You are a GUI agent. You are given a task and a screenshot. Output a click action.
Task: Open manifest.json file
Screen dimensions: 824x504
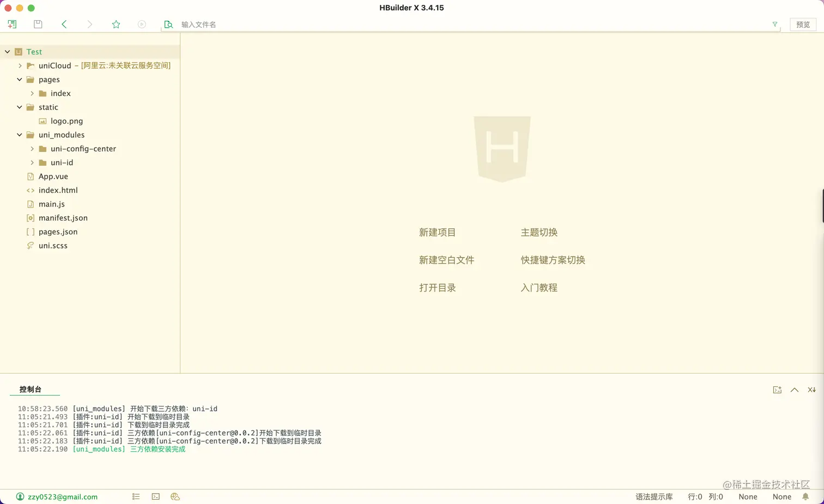pyautogui.click(x=63, y=218)
